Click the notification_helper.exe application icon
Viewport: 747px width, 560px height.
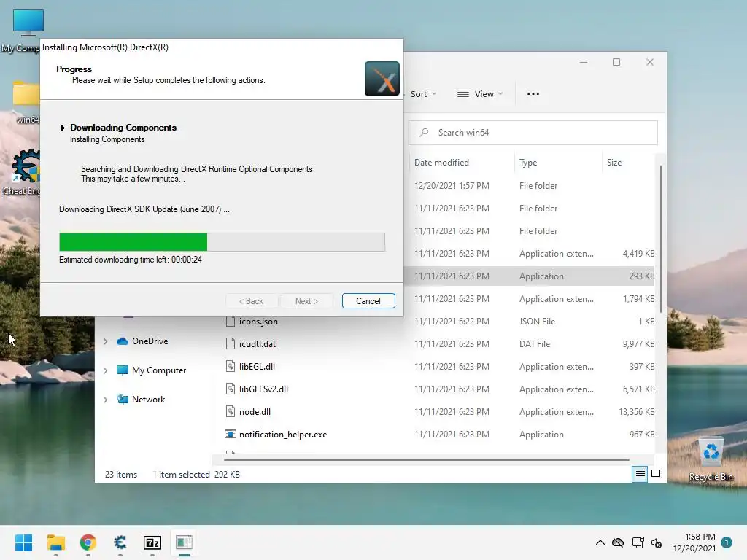pos(230,435)
